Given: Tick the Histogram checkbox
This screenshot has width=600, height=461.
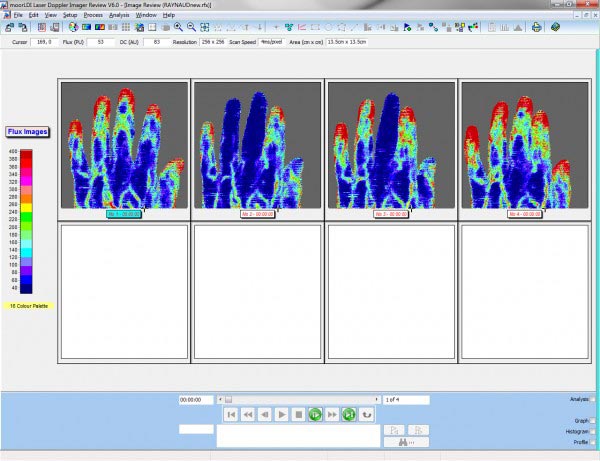Looking at the screenshot, I should [592, 431].
